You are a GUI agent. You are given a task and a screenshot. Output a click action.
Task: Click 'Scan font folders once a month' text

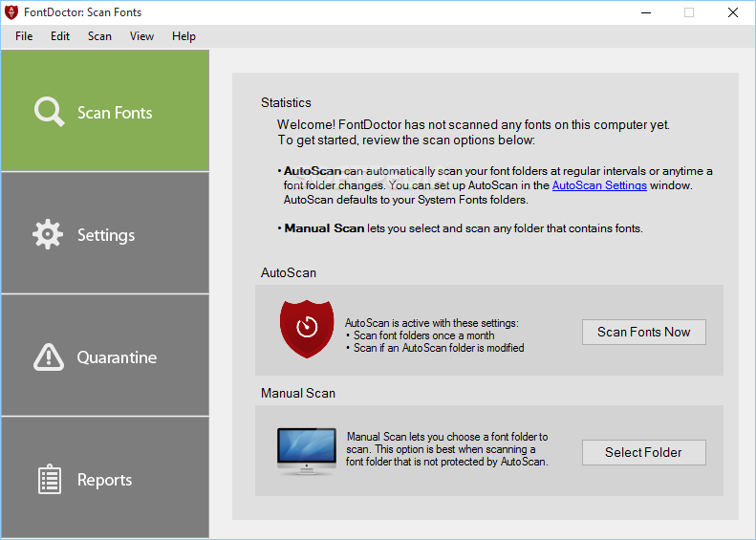pos(423,335)
